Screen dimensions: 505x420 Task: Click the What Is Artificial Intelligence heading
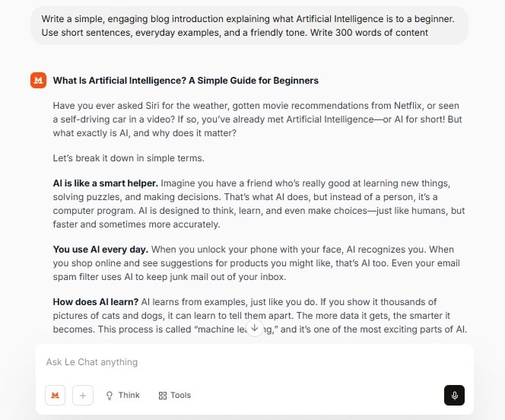pos(186,80)
